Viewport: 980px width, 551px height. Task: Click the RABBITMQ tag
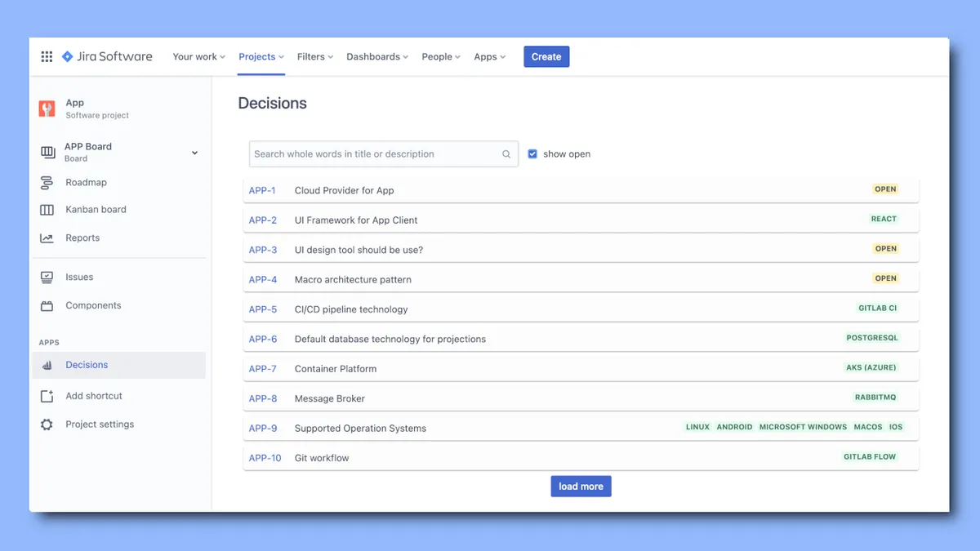pos(875,398)
